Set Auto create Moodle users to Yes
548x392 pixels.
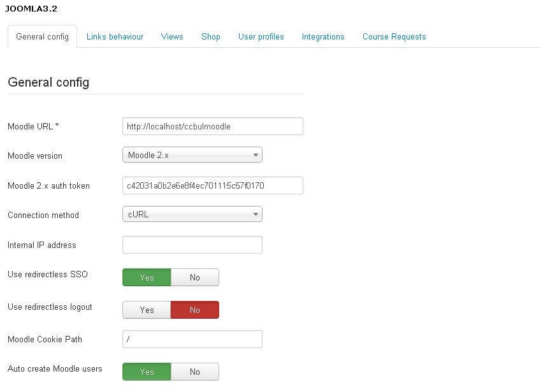click(x=147, y=372)
